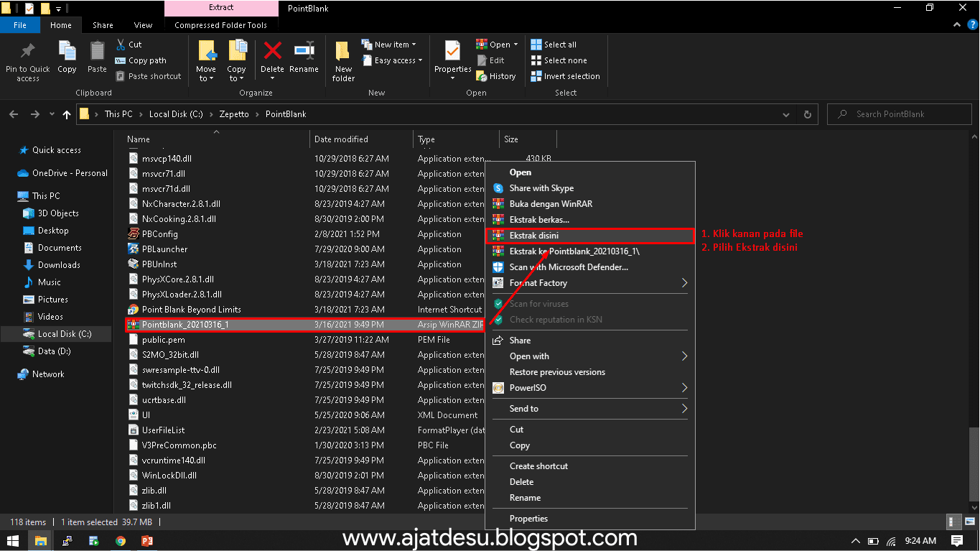Choose Create shortcut in the context menu
Viewport: 980px width, 551px height.
tap(590, 466)
